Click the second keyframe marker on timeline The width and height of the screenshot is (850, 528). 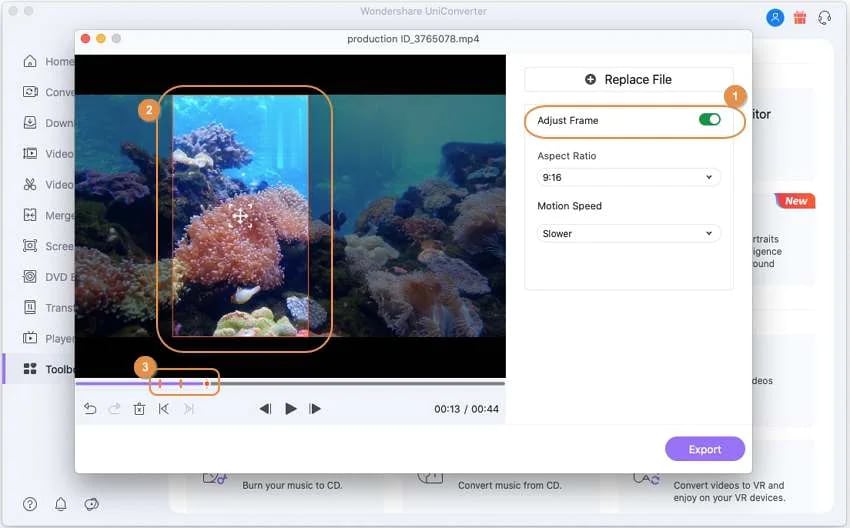(x=181, y=384)
